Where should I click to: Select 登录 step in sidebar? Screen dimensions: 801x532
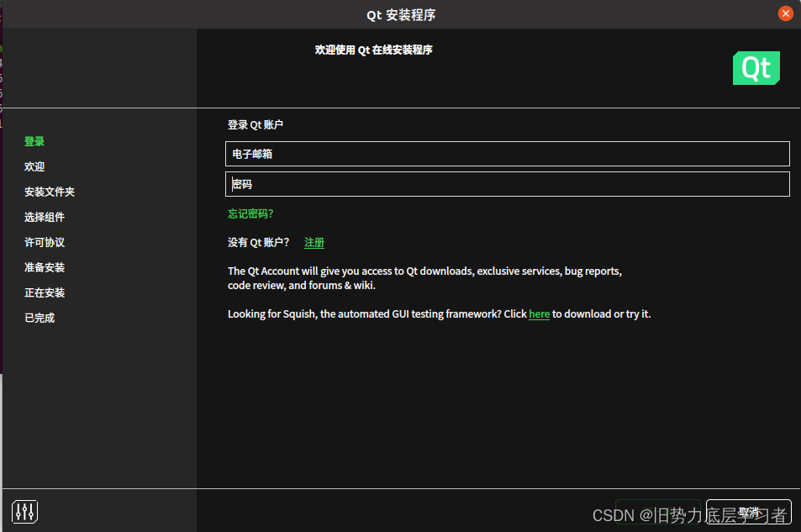tap(34, 141)
